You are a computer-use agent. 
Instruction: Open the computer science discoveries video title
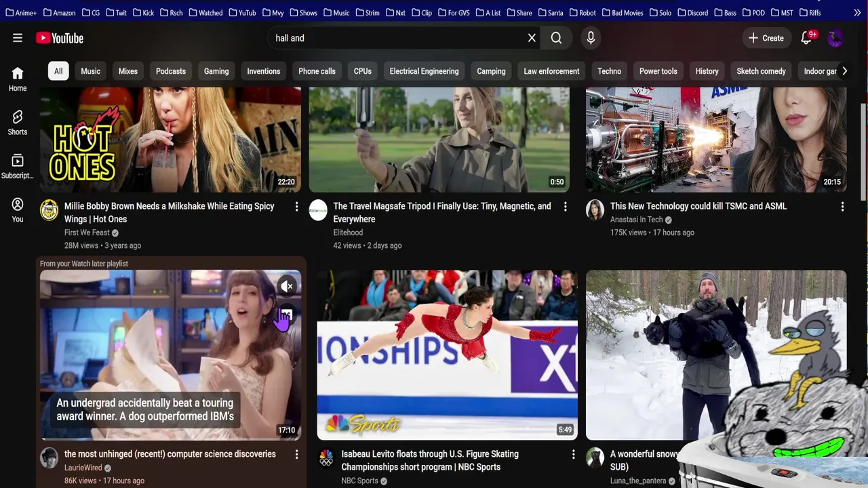(170, 454)
